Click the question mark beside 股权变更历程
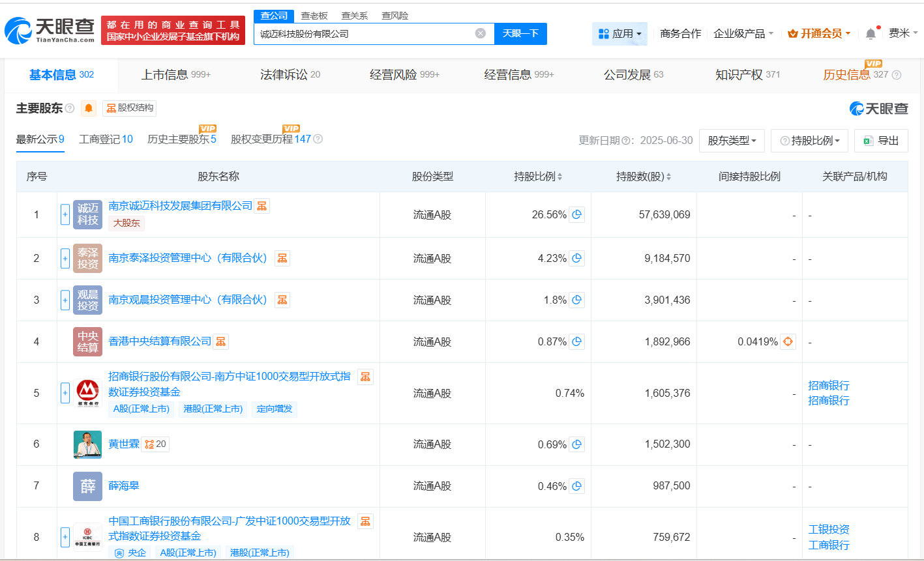 click(x=318, y=139)
